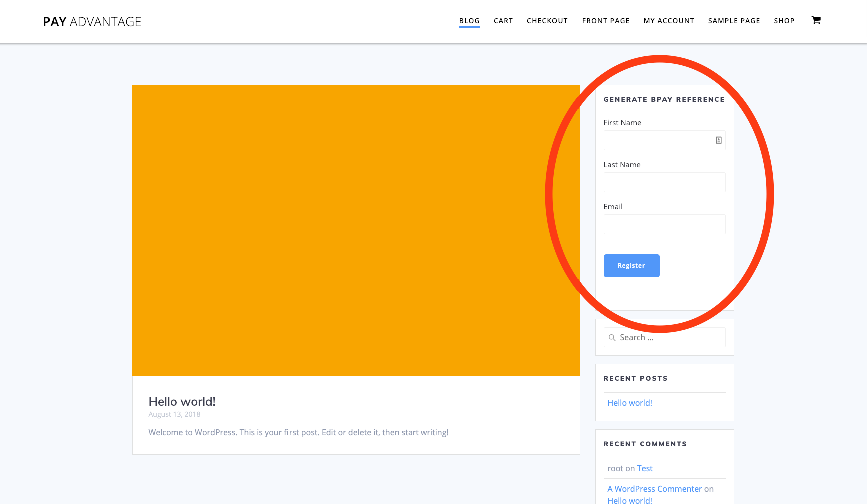Click the Recent Comments heading
Screen dimensions: 867x504
coord(645,444)
